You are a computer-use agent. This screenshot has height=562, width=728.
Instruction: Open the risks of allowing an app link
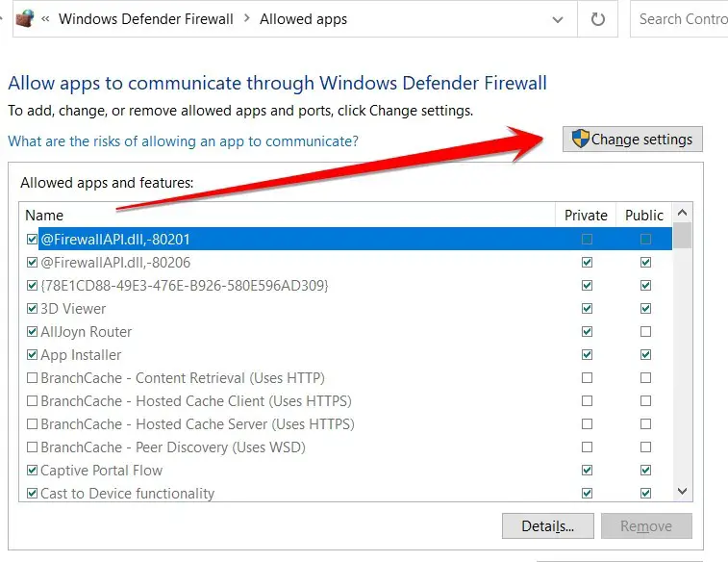[x=183, y=140]
